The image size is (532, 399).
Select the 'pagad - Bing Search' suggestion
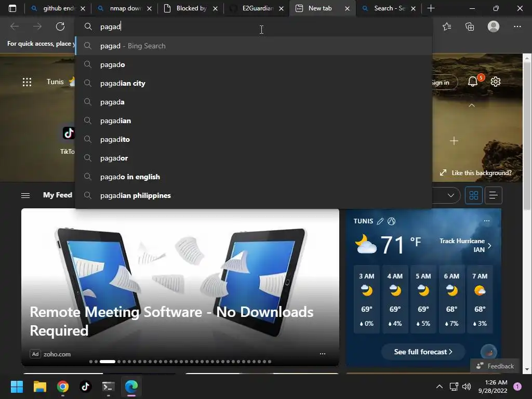point(254,46)
